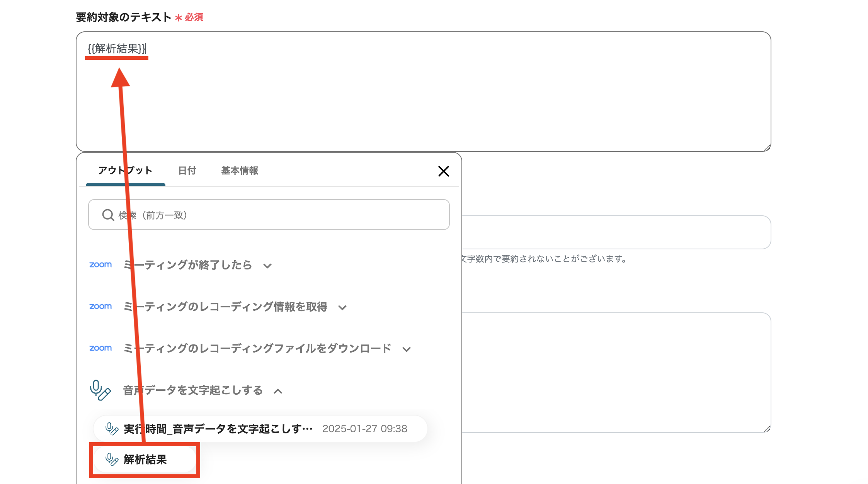
Task: Select the アウトプット tab
Action: [125, 170]
